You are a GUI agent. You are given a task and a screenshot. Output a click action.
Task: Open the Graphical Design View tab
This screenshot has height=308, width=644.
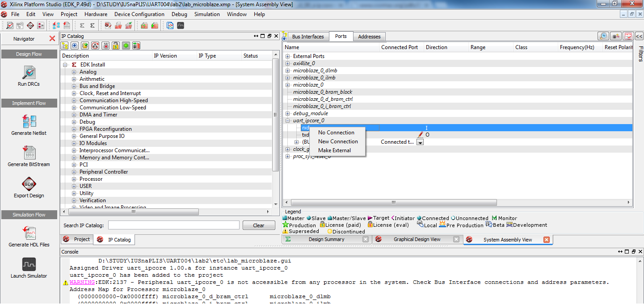point(417,240)
